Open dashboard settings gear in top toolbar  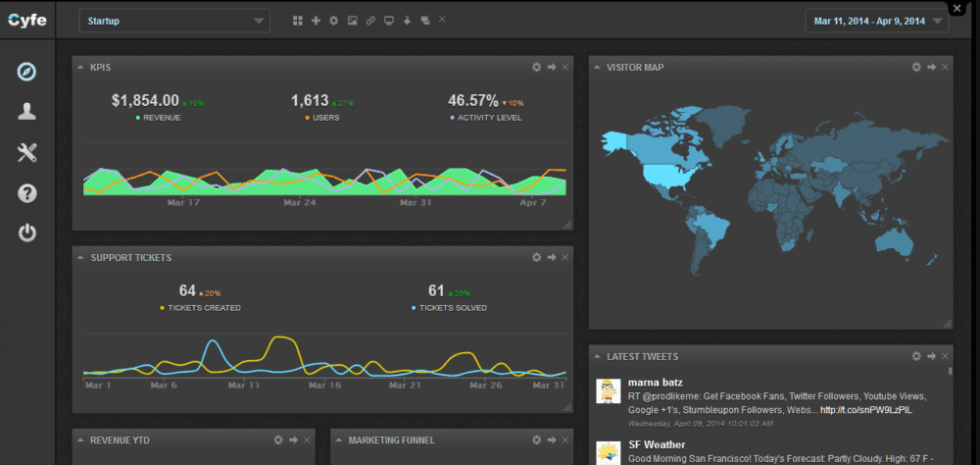[x=333, y=21]
